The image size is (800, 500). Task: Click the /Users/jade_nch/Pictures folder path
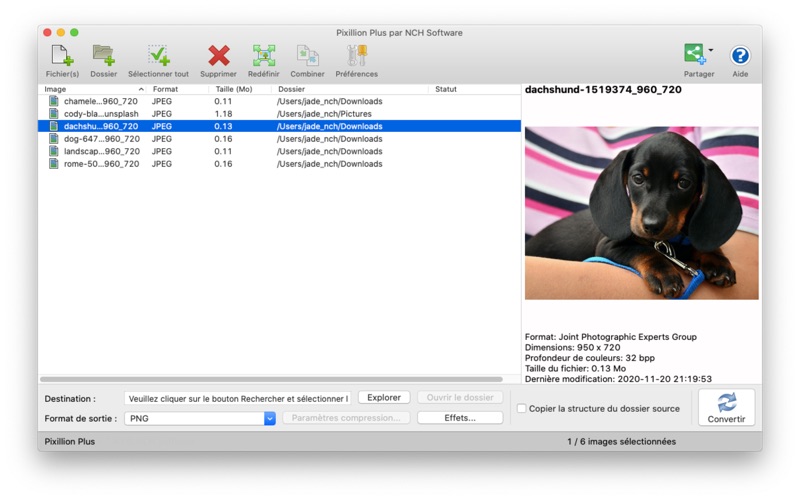(324, 114)
